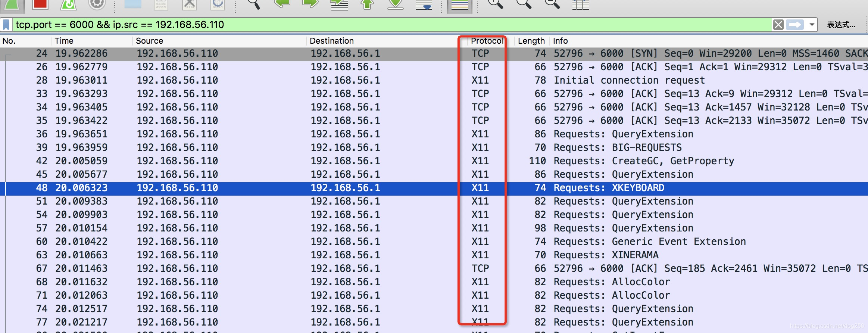
Task: Select packet 51 at time 20.009383
Action: [x=434, y=201]
